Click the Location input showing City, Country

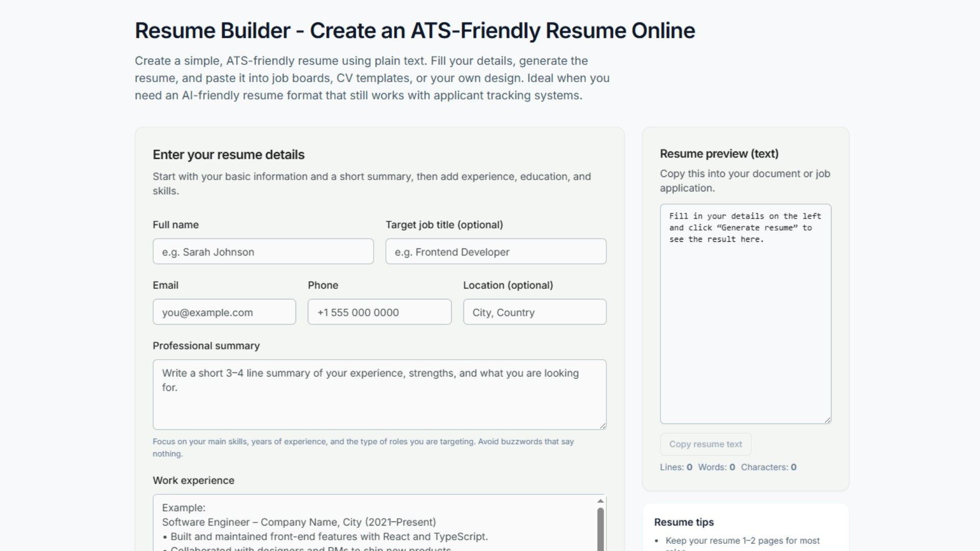click(x=534, y=312)
